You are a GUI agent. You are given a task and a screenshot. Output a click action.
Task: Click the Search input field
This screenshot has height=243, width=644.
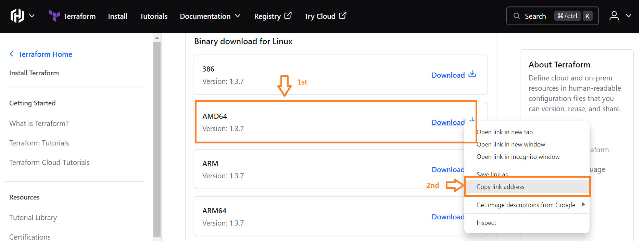click(x=552, y=16)
